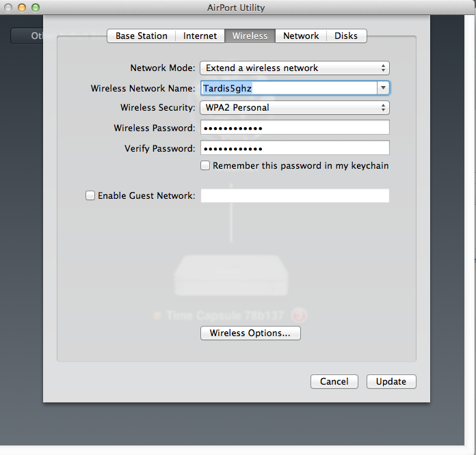Image resolution: width=476 pixels, height=455 pixels.
Task: Click the Wireless Network Name text field
Action: tap(289, 88)
